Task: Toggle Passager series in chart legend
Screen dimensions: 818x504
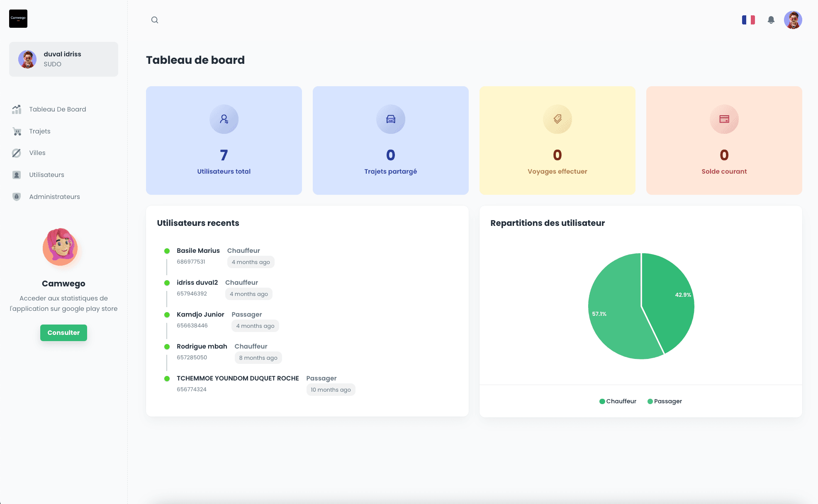Action: pyautogui.click(x=665, y=401)
